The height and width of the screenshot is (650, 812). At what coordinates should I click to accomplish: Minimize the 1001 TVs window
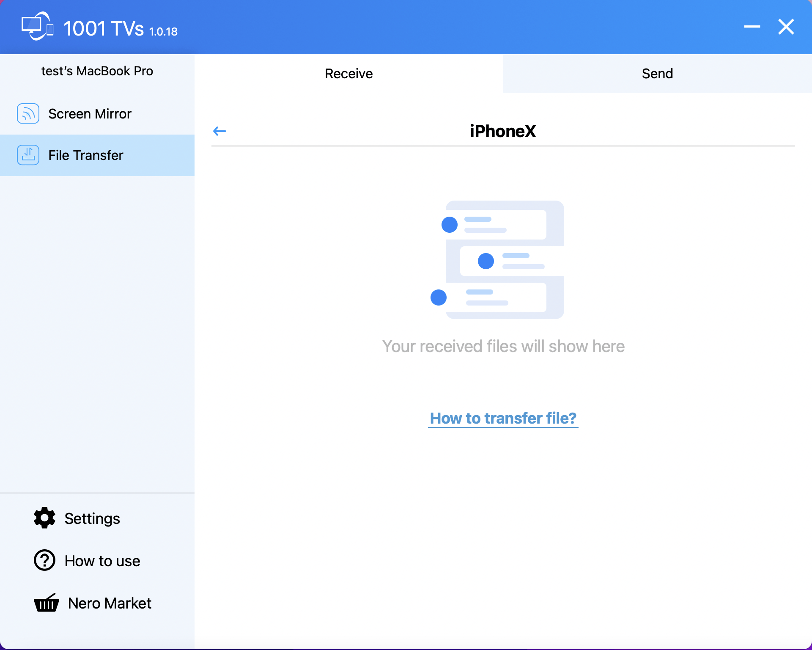click(x=752, y=27)
